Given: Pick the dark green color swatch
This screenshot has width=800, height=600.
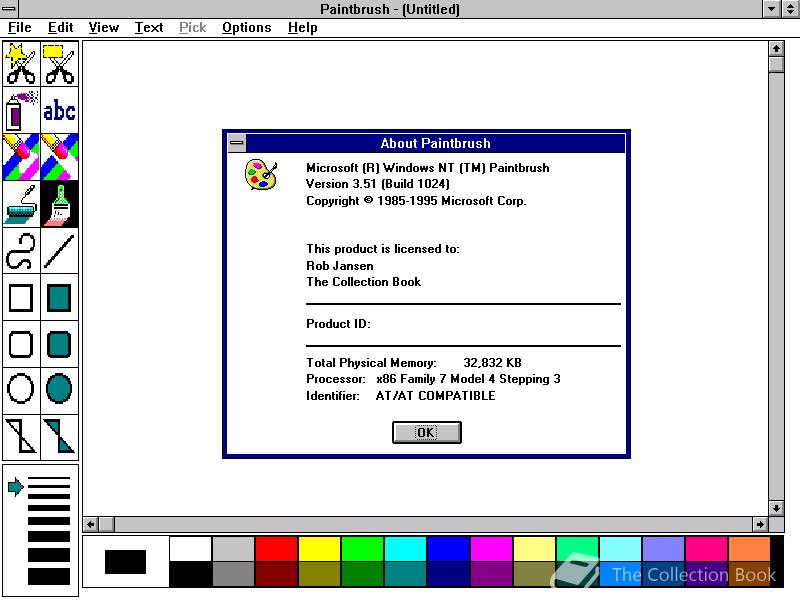Looking at the screenshot, I should 362,574.
